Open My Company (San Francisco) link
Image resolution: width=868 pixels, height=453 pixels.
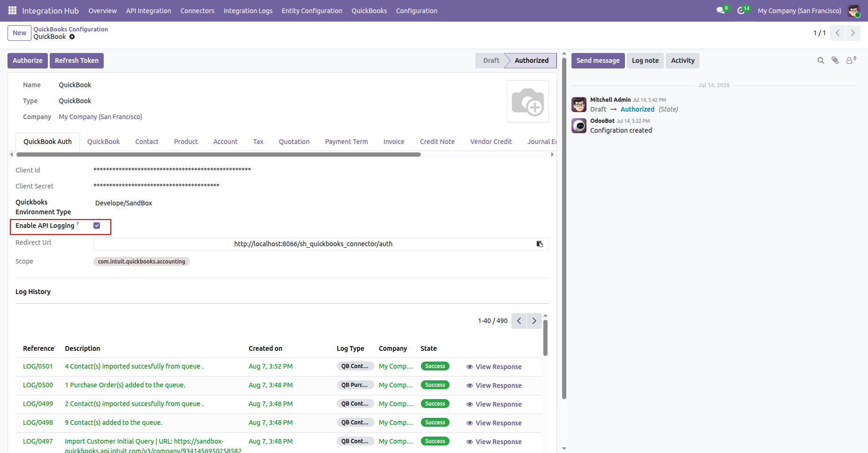point(100,117)
